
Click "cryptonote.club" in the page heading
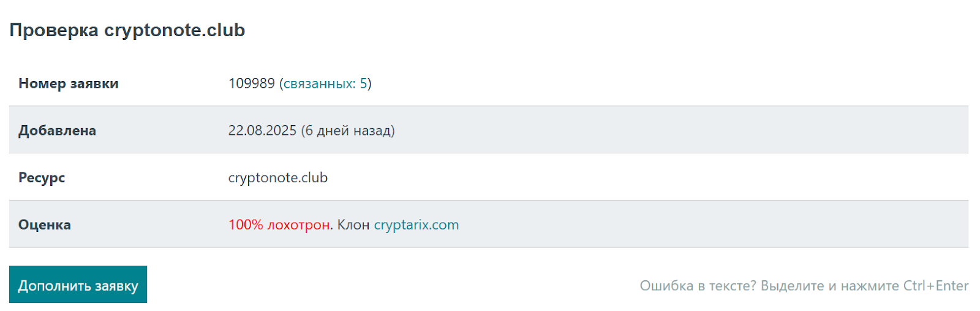point(175,30)
